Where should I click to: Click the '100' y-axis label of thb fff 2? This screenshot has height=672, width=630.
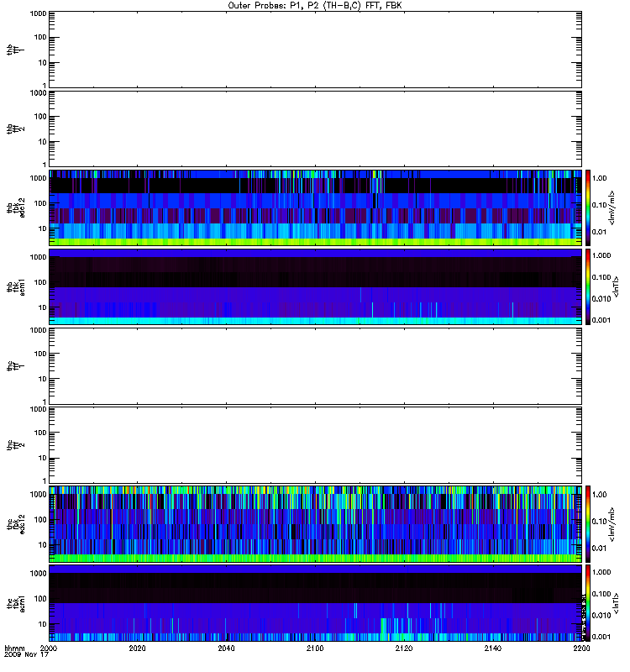[40, 117]
